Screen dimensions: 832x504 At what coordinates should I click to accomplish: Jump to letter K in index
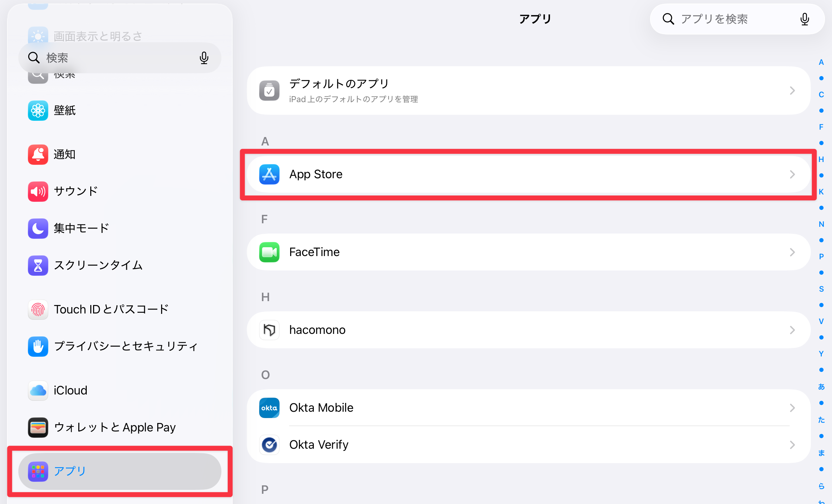pos(821,192)
